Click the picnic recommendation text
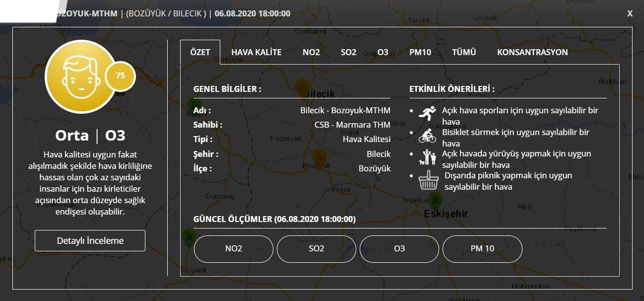 (508, 181)
